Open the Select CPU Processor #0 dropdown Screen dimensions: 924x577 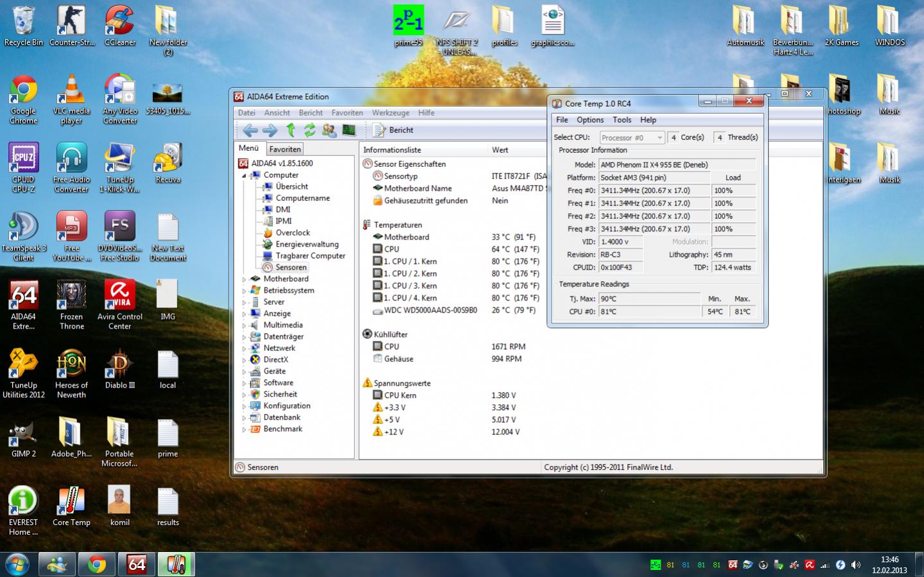[632, 137]
